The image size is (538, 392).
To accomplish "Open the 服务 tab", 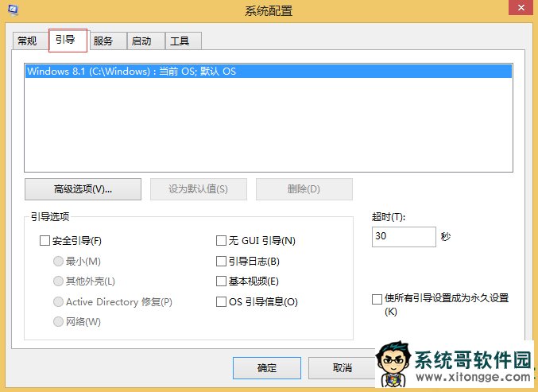I will (108, 41).
